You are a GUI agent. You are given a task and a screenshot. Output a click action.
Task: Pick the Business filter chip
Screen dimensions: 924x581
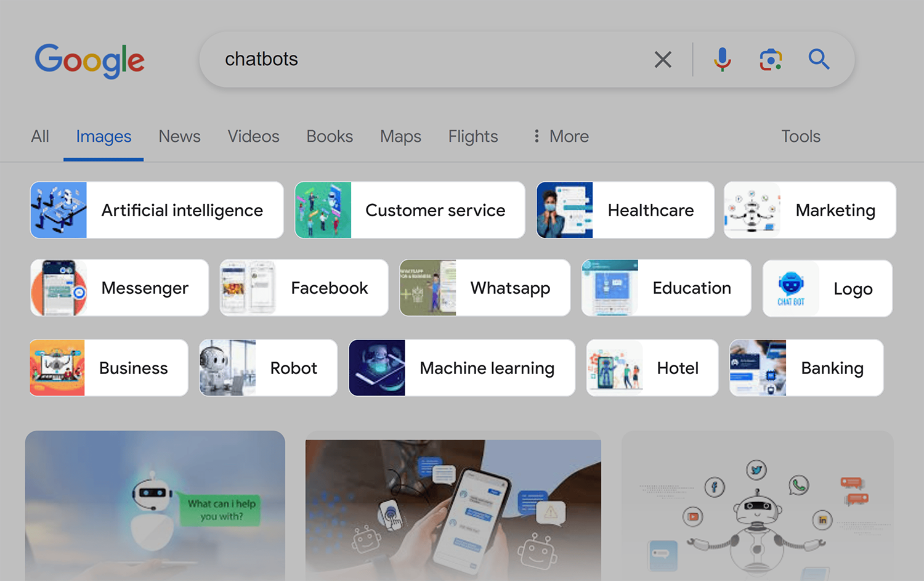pos(109,368)
